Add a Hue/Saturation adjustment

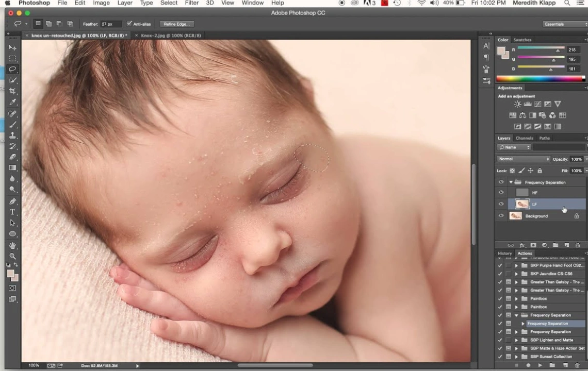pyautogui.click(x=512, y=115)
